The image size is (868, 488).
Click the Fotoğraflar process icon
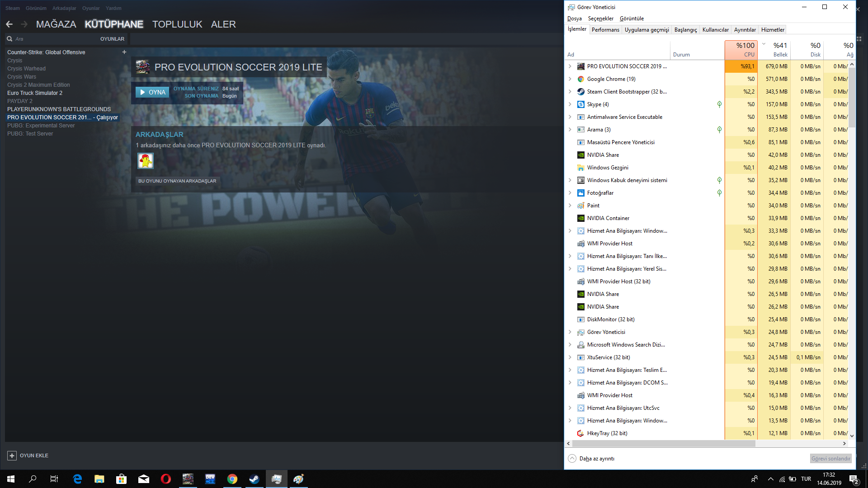(581, 193)
